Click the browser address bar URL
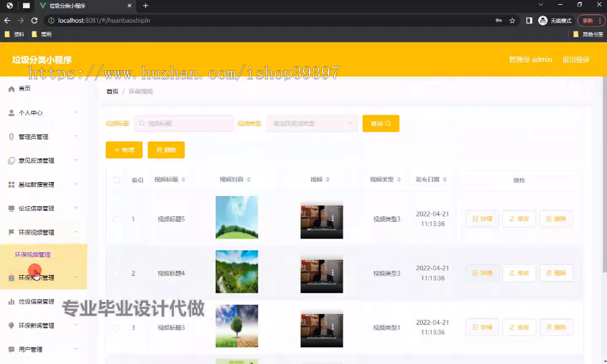The height and width of the screenshot is (364, 607). coord(104,20)
